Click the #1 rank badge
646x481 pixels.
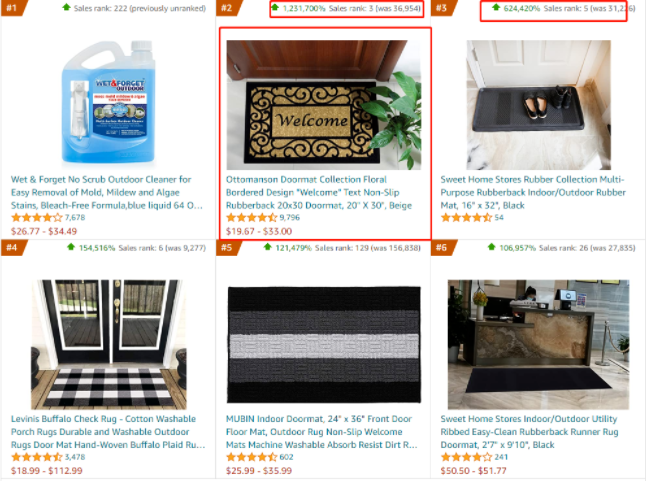(x=14, y=8)
